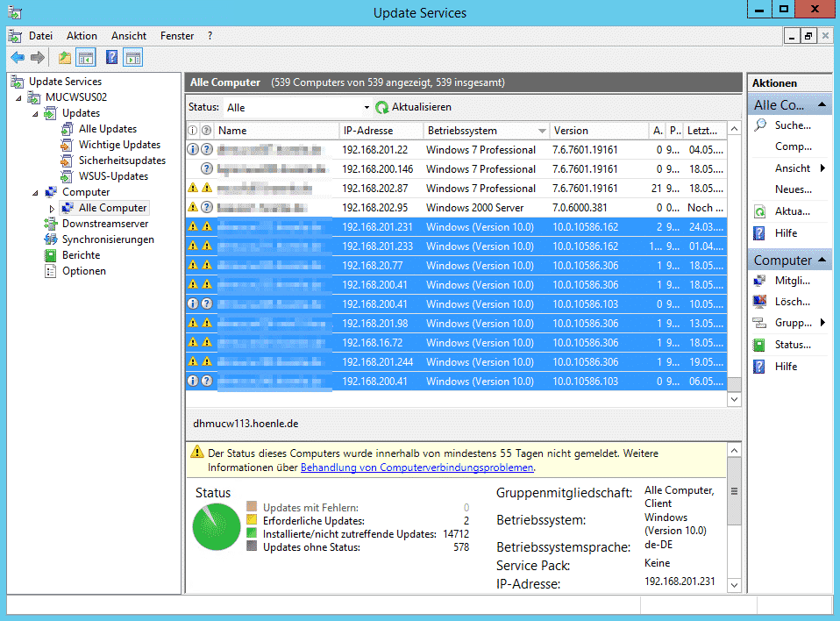Click the Grupp... group icon in Aktionen

(759, 323)
